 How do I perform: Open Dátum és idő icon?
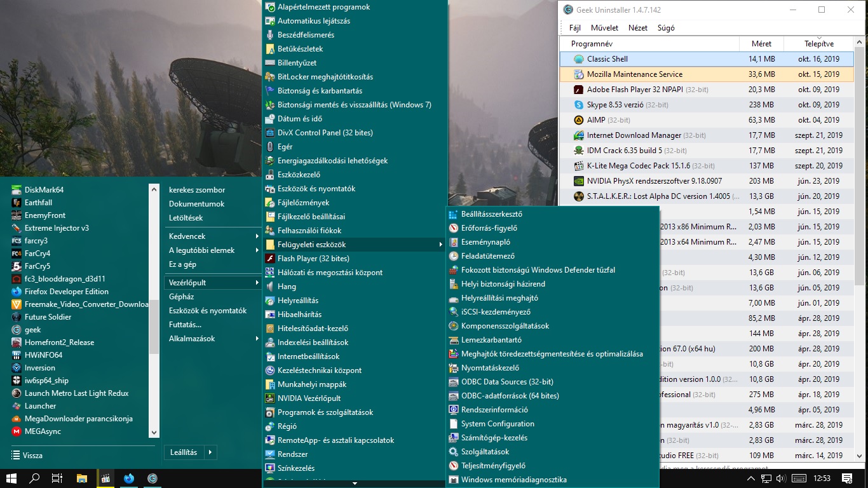269,119
